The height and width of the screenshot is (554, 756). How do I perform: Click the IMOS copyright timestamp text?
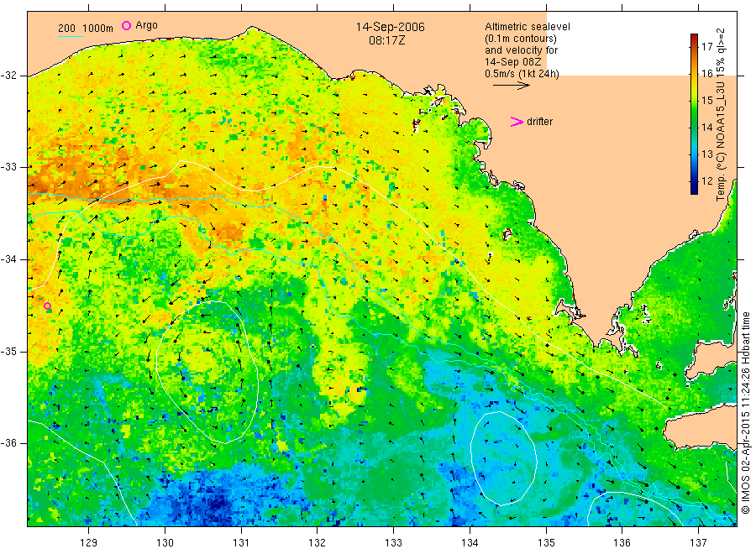pos(745,412)
